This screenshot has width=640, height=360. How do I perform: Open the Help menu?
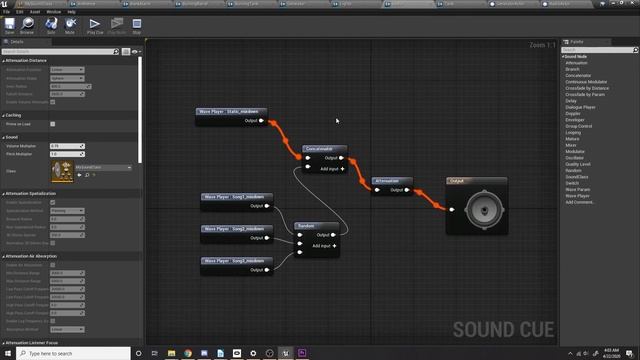point(71,12)
